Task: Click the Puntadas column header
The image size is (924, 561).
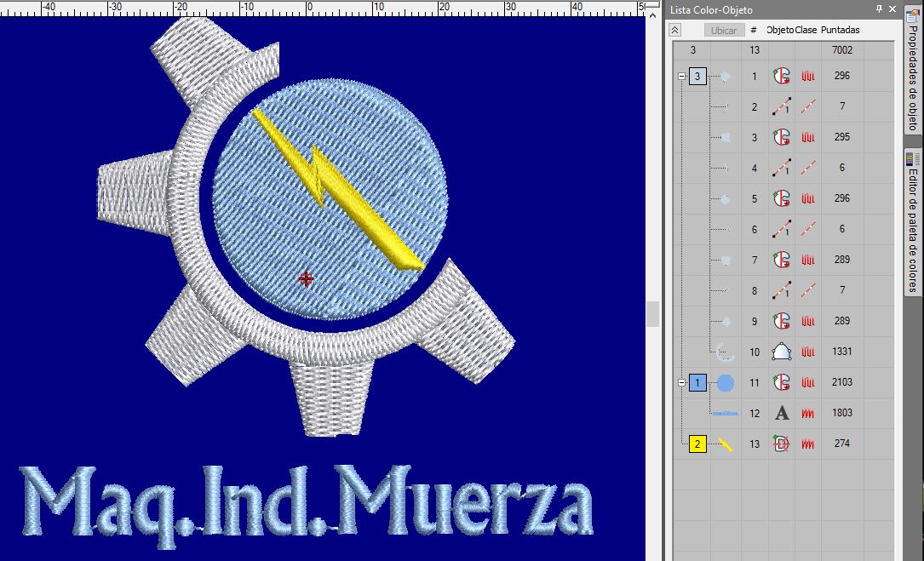Action: coord(840,30)
